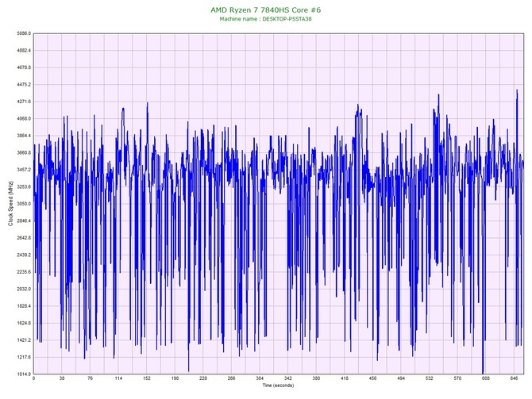Click the y-axis value 4271.6

point(24,102)
